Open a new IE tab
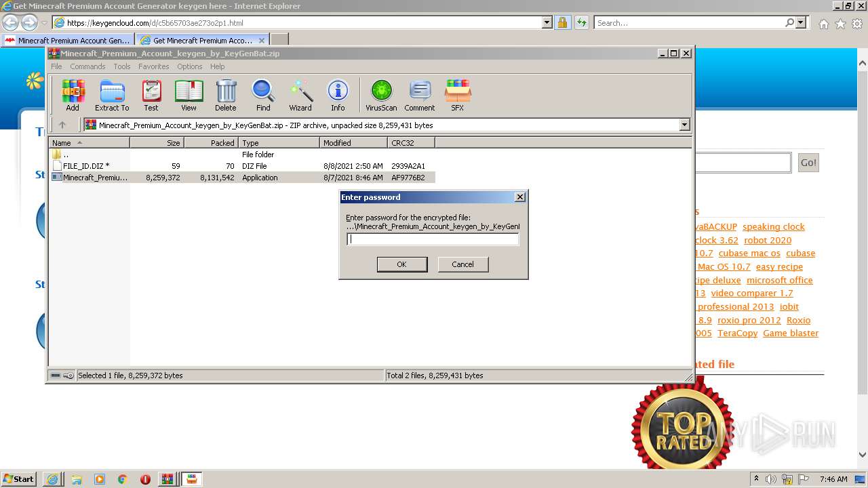868x488 pixels. coord(279,40)
